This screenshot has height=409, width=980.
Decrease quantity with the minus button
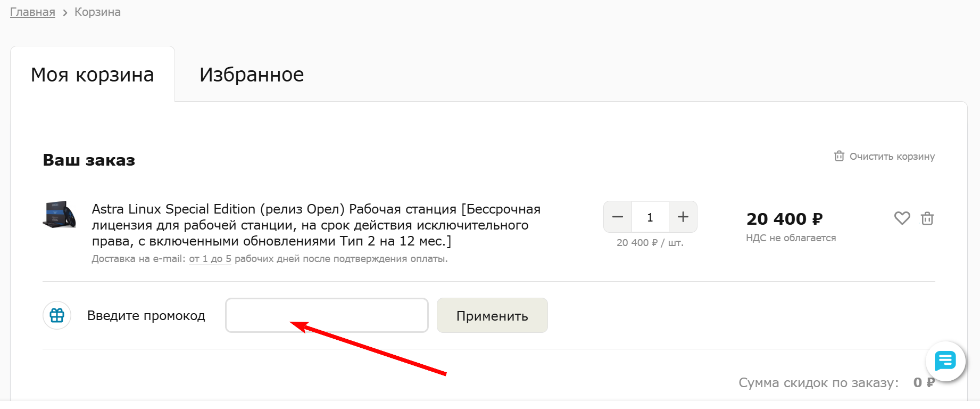618,217
